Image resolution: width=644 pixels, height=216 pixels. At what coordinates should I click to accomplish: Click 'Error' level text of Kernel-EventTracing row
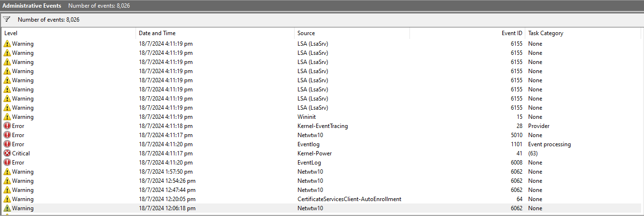click(18, 126)
